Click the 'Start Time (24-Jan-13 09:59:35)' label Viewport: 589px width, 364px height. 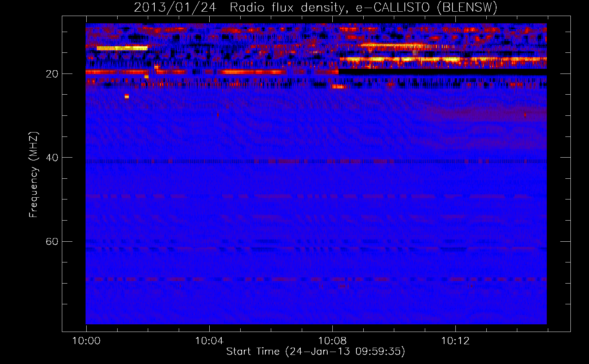pos(316,352)
